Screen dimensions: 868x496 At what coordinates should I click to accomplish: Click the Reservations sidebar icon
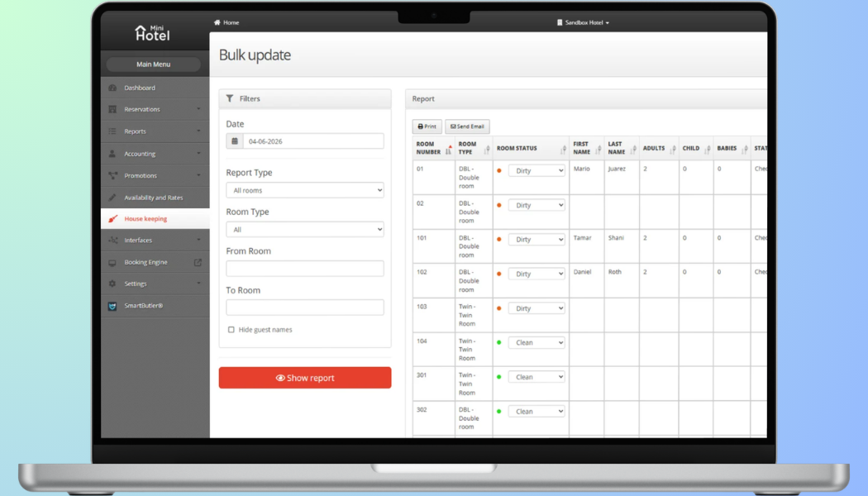112,109
